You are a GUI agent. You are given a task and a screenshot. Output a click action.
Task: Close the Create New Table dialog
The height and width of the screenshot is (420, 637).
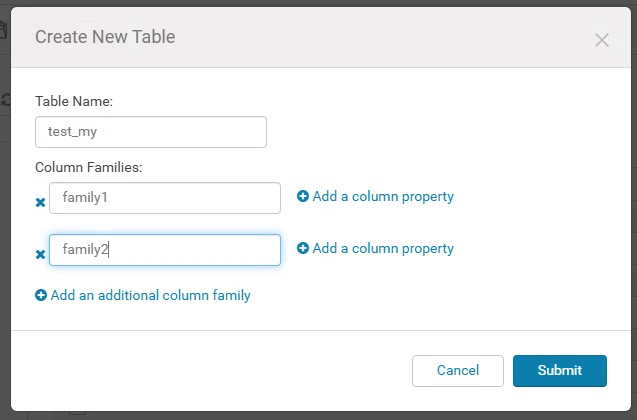pos(602,40)
